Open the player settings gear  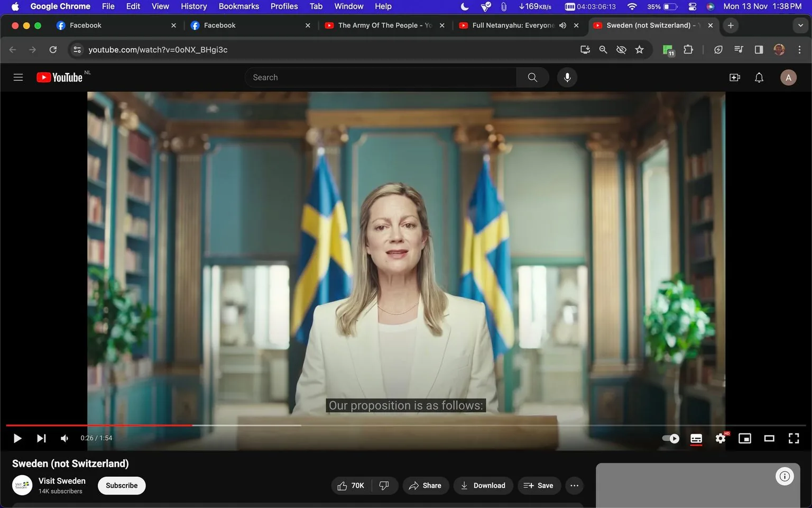click(x=720, y=438)
